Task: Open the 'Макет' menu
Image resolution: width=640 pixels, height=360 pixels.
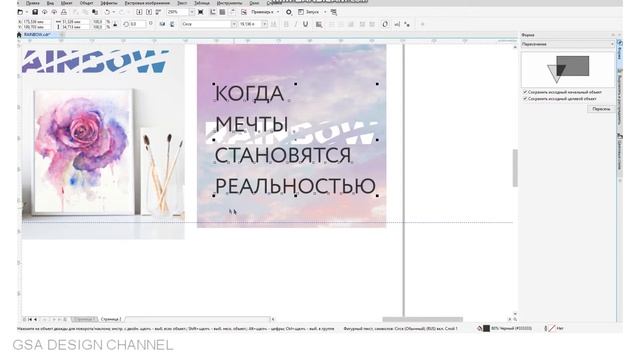Action: (x=66, y=3)
